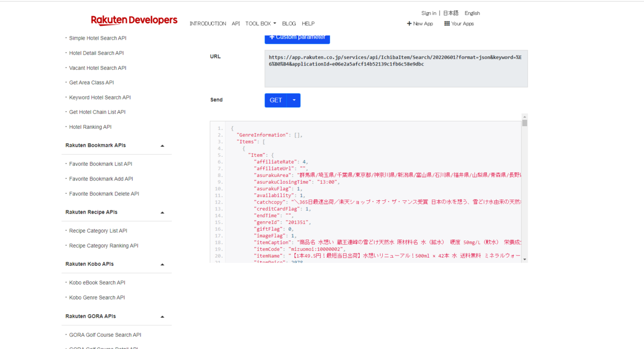Open the API menu item
This screenshot has height=349, width=644.
pos(236,24)
